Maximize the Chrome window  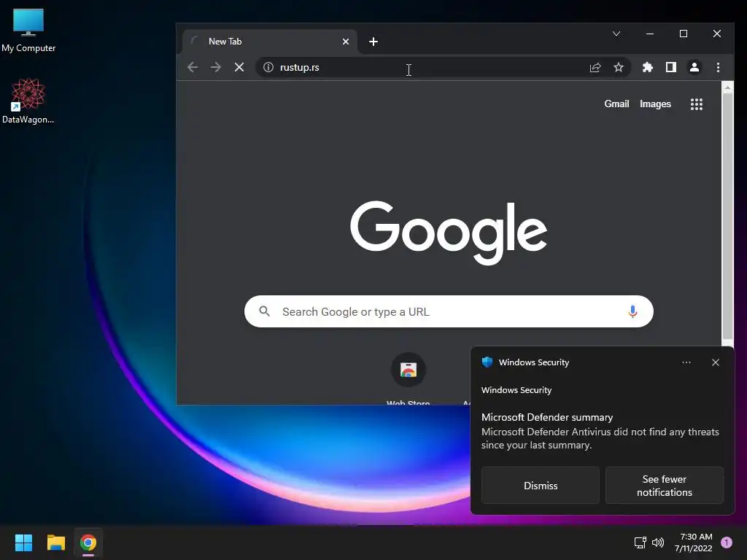[x=683, y=34]
